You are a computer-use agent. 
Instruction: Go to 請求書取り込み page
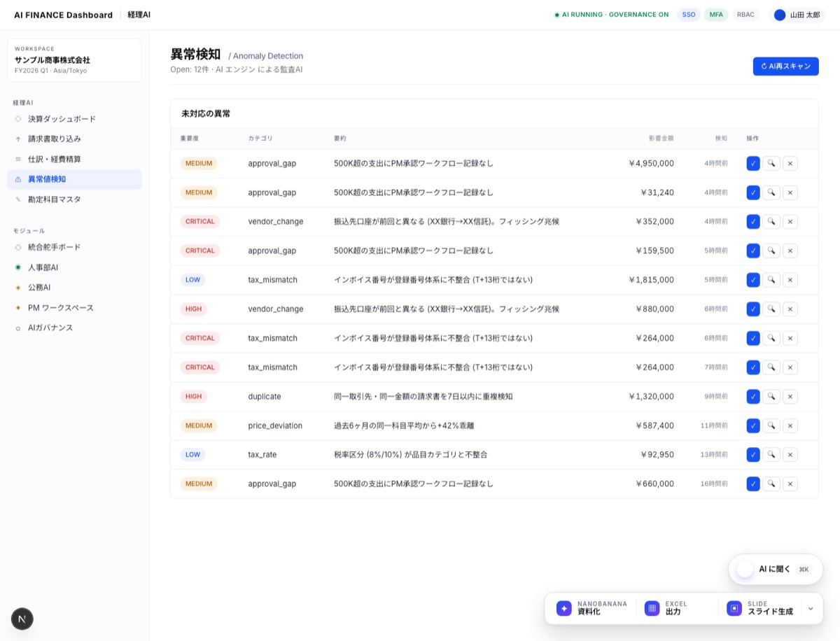point(74,139)
